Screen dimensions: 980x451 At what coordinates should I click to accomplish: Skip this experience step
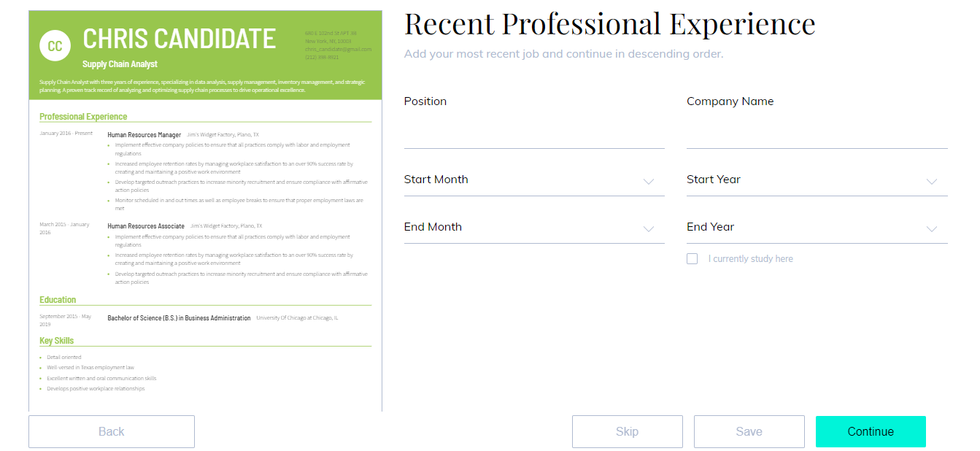[x=628, y=431]
